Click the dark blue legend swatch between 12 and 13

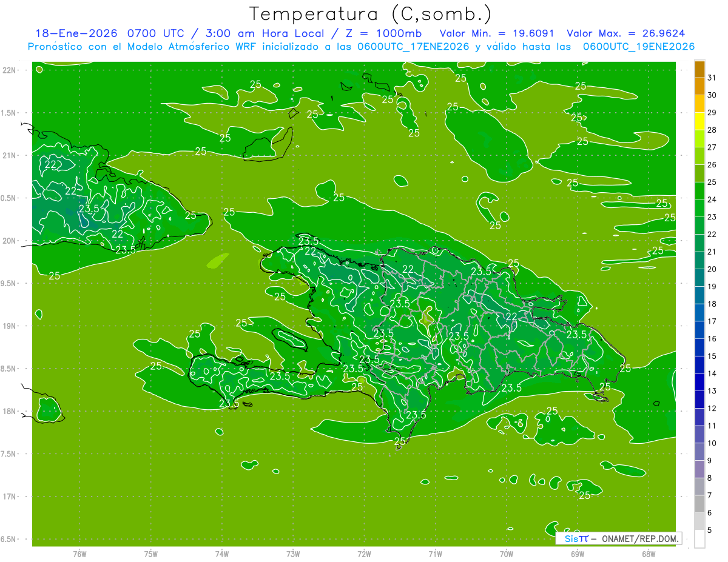point(699,400)
